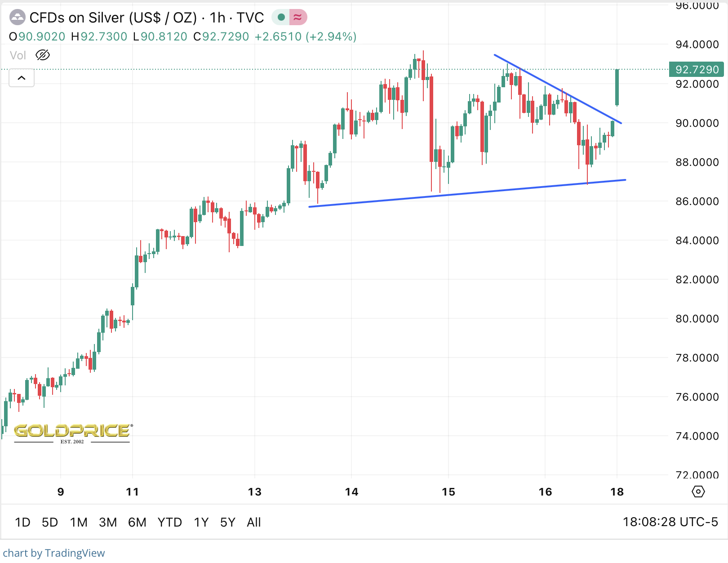Open chart settings hexagon icon
The image size is (728, 563).
point(698,492)
